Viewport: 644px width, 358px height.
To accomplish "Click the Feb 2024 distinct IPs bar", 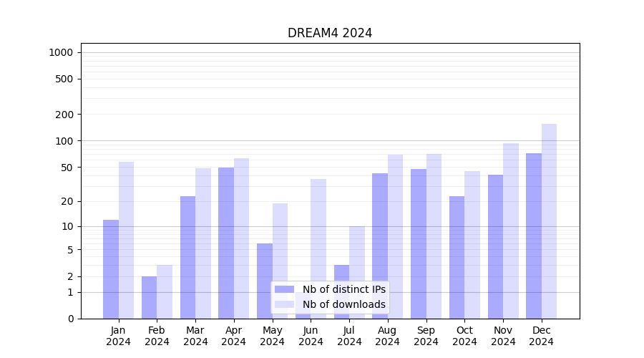I will [149, 297].
